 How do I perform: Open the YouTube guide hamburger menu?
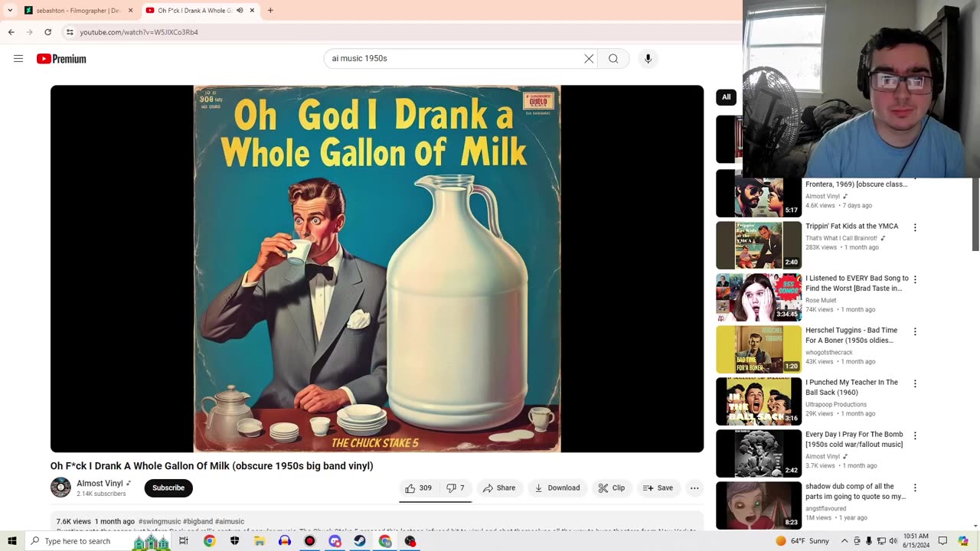18,59
